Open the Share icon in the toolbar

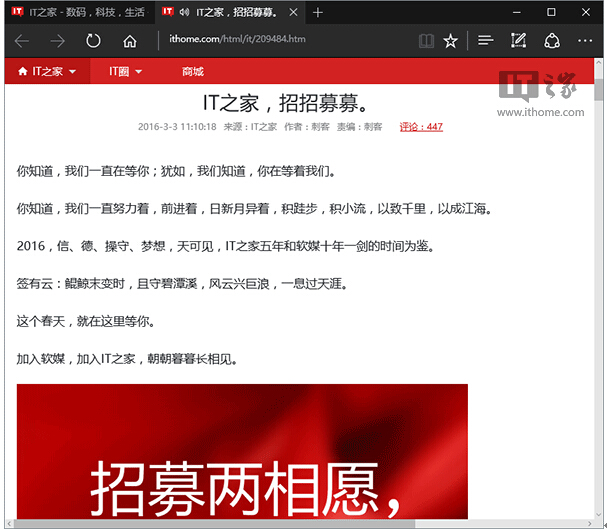point(551,41)
